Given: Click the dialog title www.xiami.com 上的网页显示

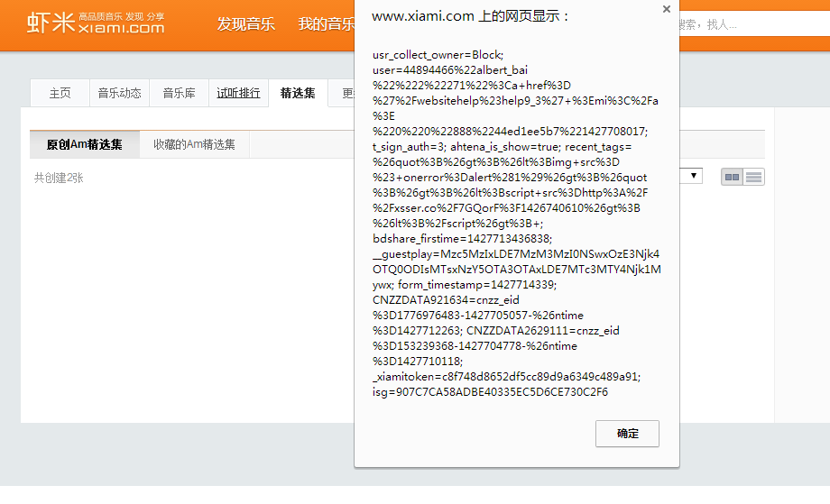Looking at the screenshot, I should click(470, 16).
